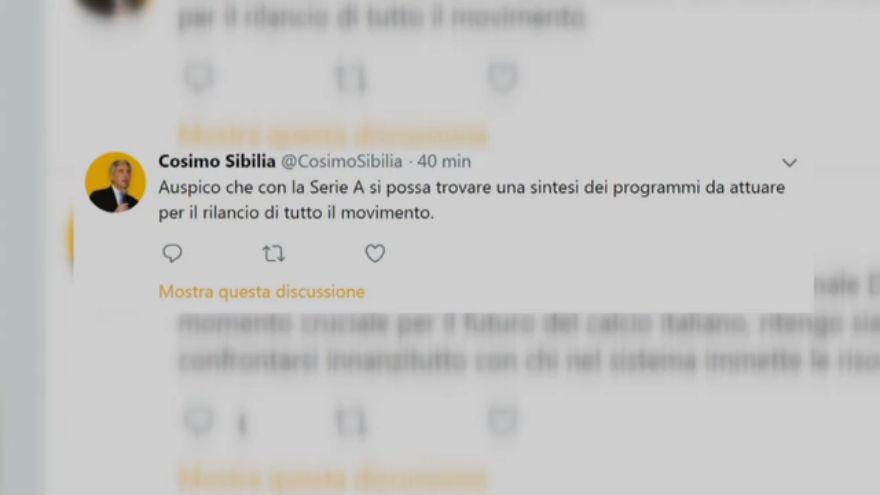
Task: Click the blurred heart icon in bottom tweet
Action: click(502, 421)
